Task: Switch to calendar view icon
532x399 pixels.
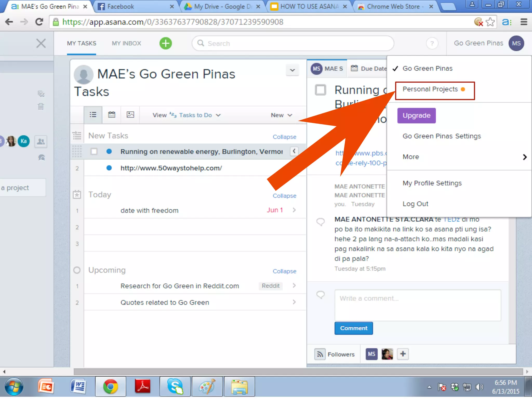Action: 112,115
